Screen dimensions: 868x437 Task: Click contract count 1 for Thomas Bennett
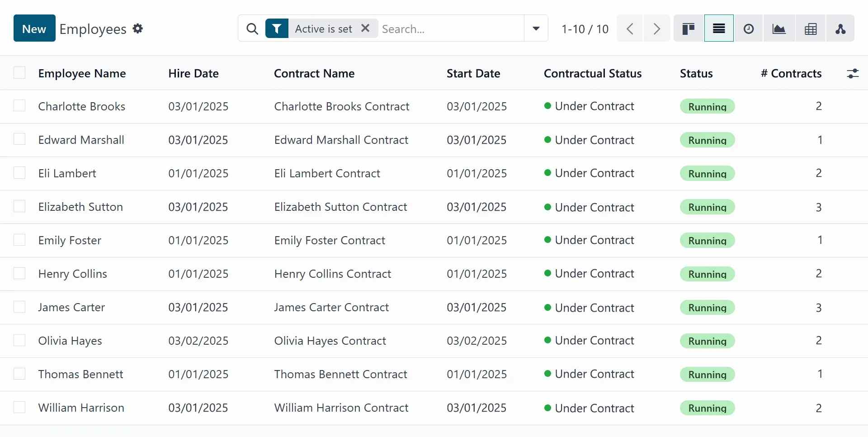[820, 374]
